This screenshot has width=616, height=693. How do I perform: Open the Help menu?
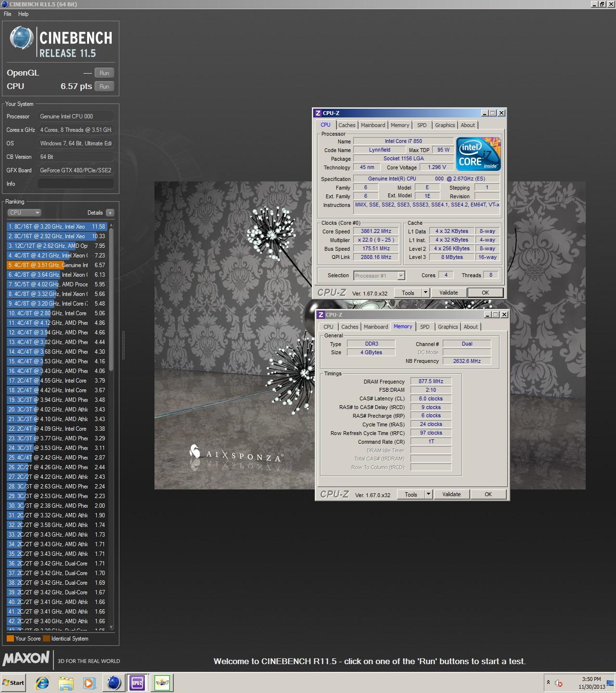coord(23,14)
